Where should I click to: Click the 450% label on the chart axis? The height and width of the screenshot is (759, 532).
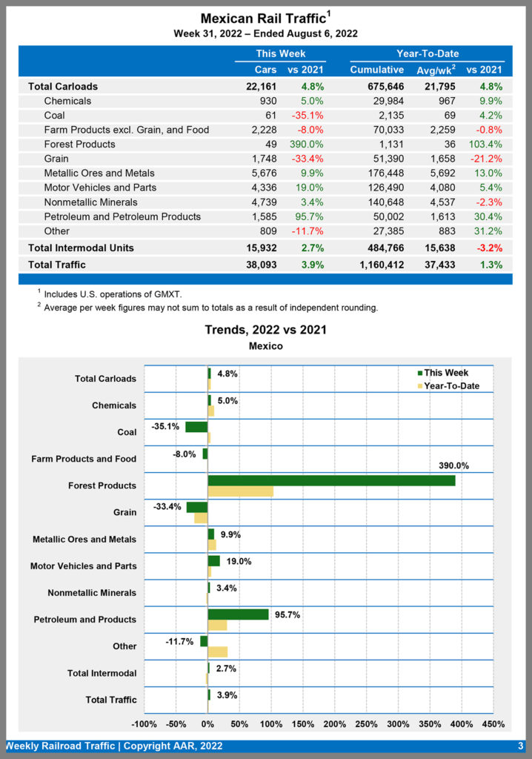pos(493,724)
